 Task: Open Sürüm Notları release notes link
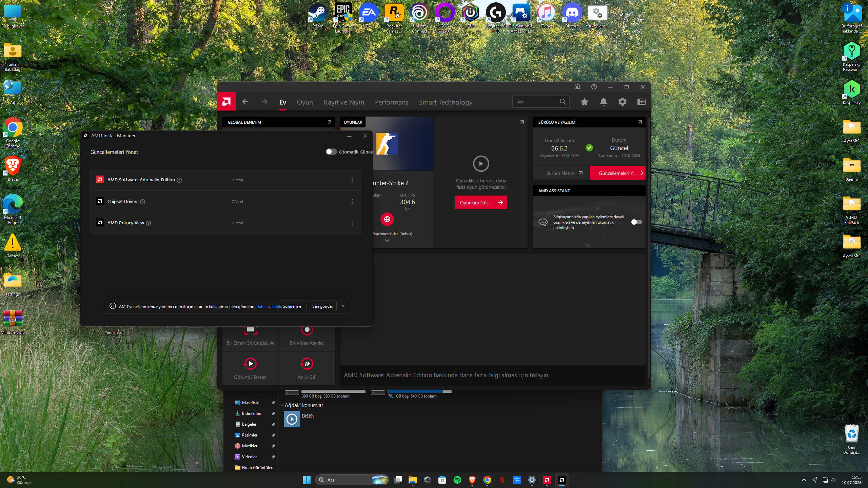565,173
